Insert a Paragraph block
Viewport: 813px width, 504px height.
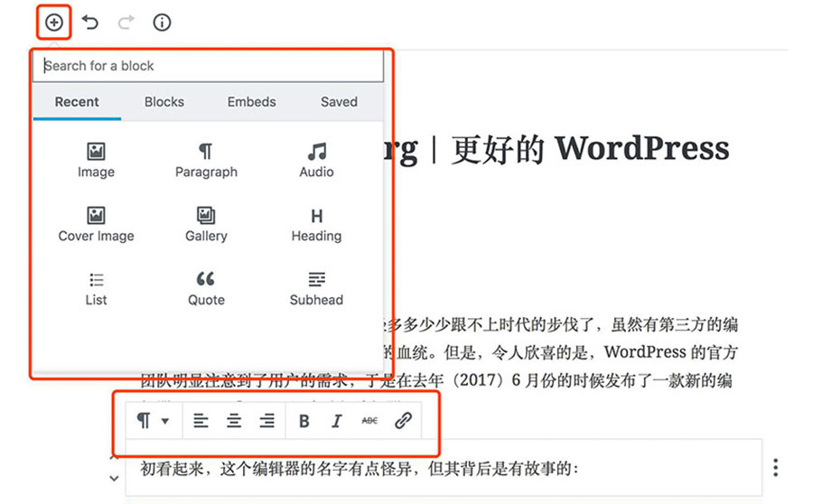pyautogui.click(x=206, y=160)
